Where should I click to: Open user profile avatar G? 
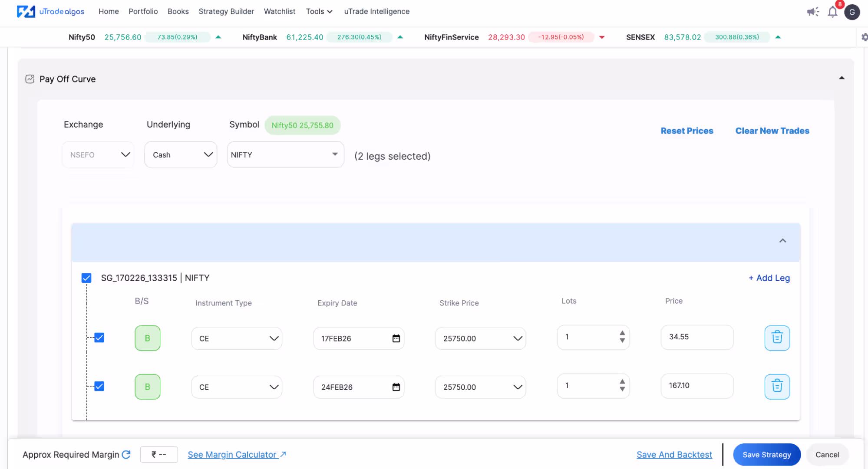[x=852, y=12]
